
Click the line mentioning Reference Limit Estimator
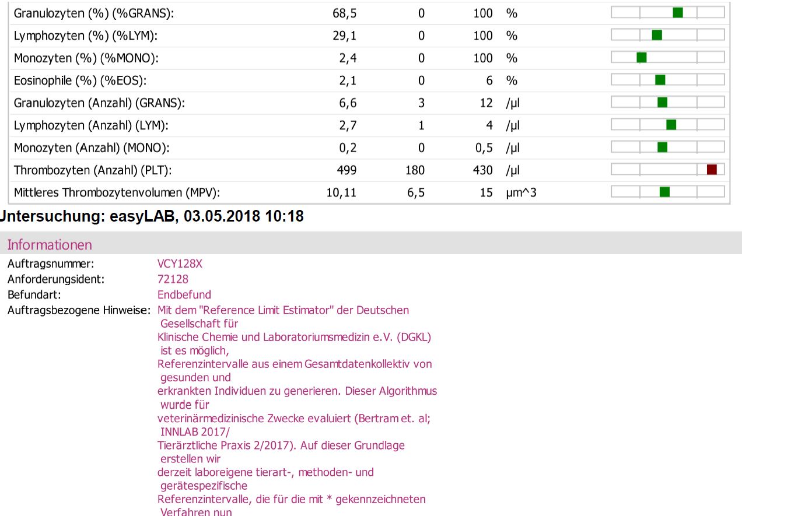(x=283, y=310)
